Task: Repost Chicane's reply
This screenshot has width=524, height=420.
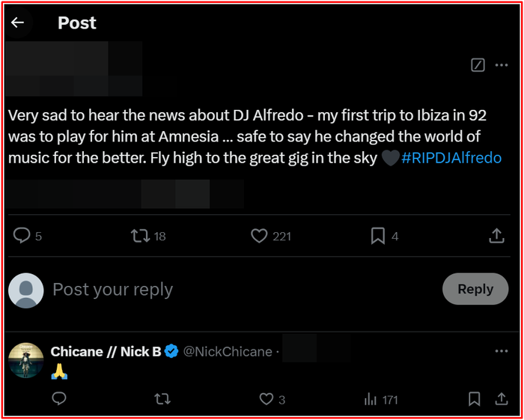Action: click(162, 400)
